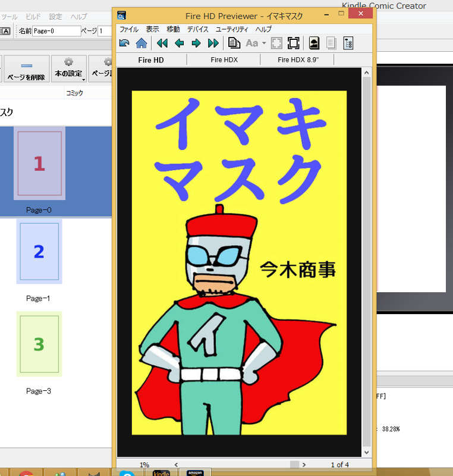Image resolution: width=453 pixels, height=476 pixels.
Task: Open the dropdown arrow next to Aa
Action: [x=264, y=43]
